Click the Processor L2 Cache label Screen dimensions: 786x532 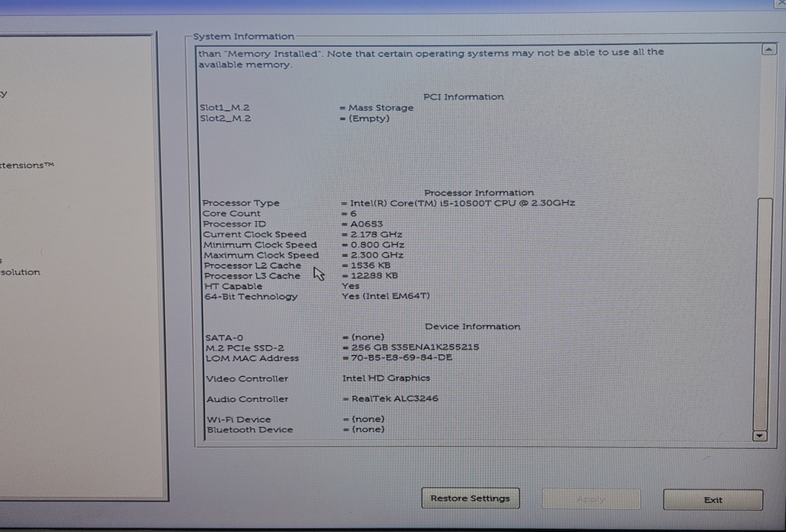[x=252, y=265]
